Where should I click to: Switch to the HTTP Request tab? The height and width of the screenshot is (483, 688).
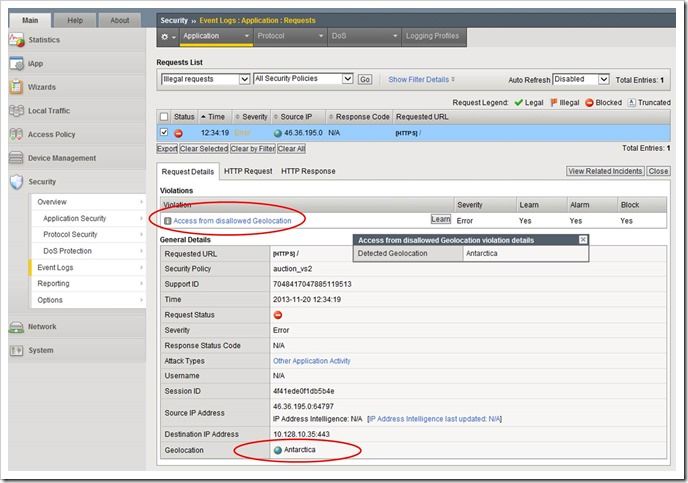(x=246, y=171)
